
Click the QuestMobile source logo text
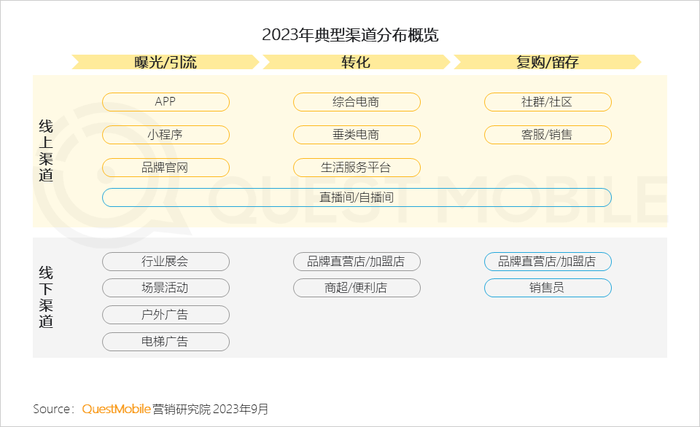click(116, 409)
